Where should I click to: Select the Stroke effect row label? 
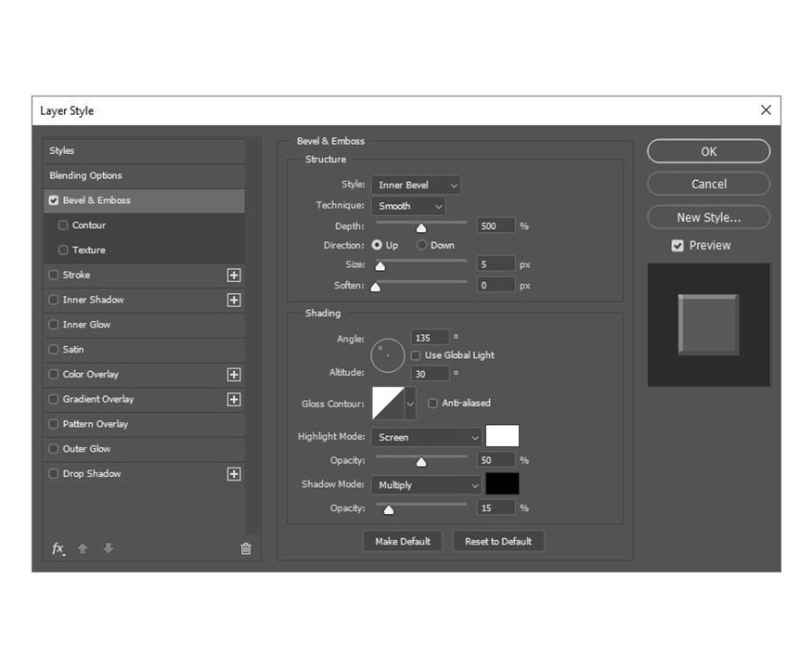(76, 275)
